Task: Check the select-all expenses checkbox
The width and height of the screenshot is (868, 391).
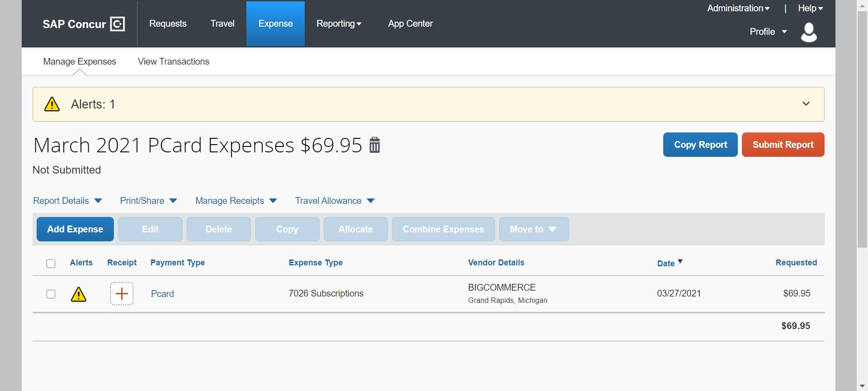Action: 51,264
